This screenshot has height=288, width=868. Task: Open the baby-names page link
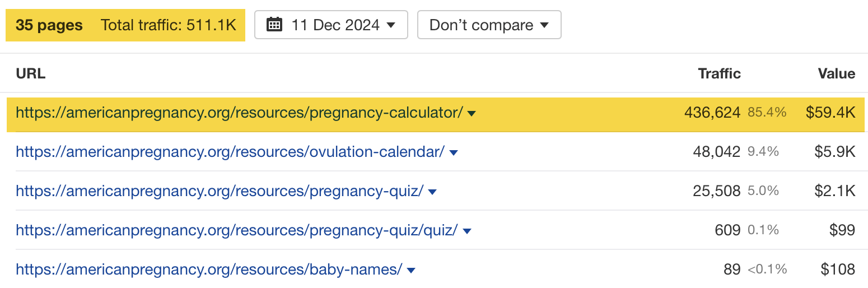point(209,270)
